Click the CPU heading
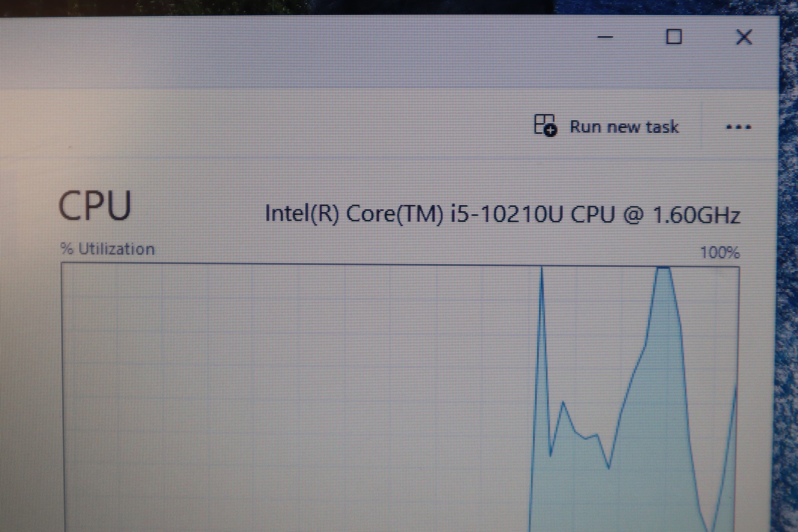Image resolution: width=798 pixels, height=532 pixels. point(95,206)
